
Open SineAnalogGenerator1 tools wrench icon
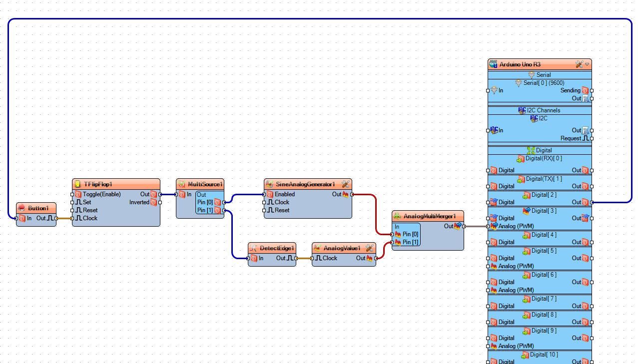click(x=345, y=184)
